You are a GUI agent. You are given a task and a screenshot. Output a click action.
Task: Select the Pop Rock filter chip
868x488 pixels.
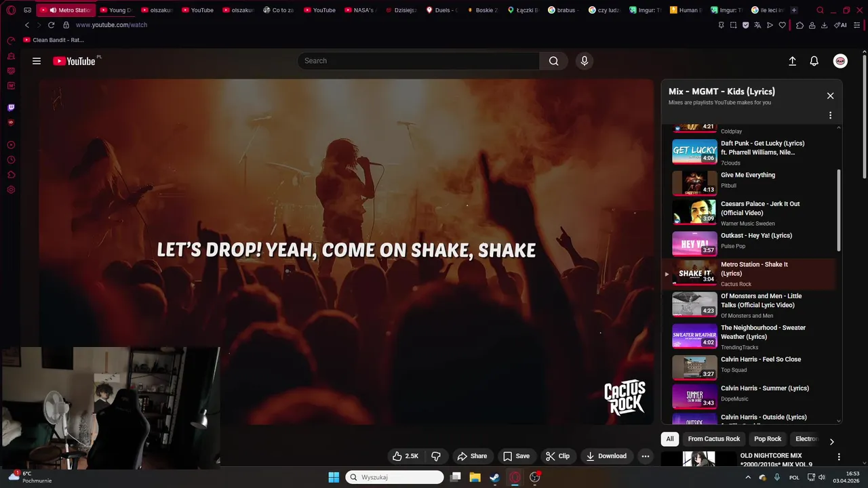(768, 439)
